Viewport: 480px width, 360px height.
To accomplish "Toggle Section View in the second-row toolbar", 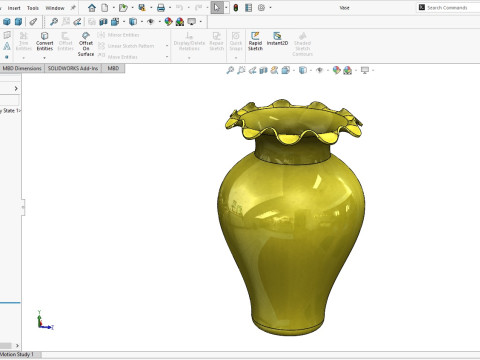I will (x=103, y=22).
